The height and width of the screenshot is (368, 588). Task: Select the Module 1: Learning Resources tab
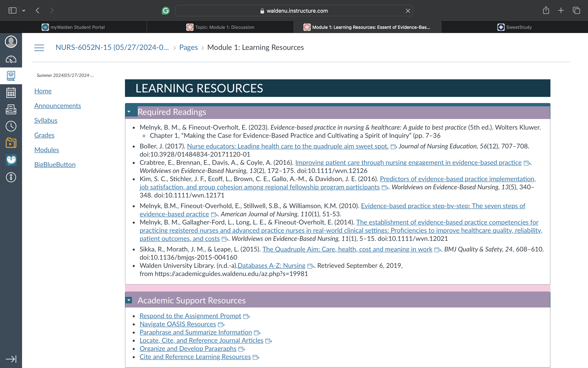(367, 27)
